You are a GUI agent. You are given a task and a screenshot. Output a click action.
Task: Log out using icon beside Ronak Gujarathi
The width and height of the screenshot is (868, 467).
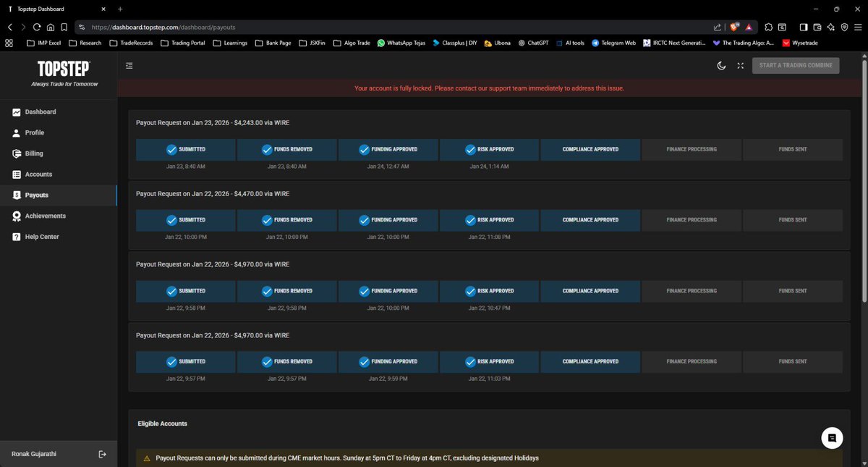[102, 454]
